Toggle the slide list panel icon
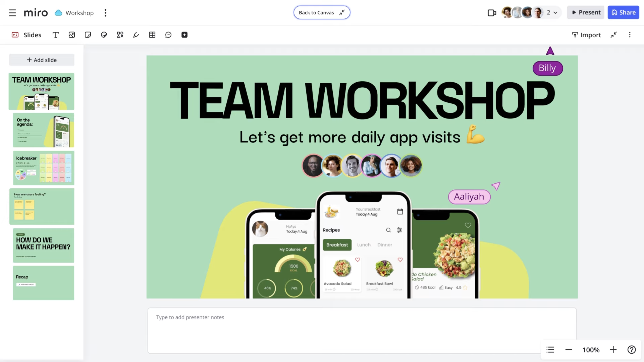Viewport: 644px width, 362px height. (550, 350)
